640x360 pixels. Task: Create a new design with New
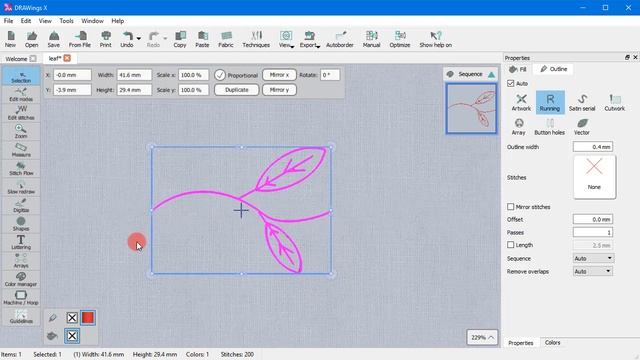(11, 39)
